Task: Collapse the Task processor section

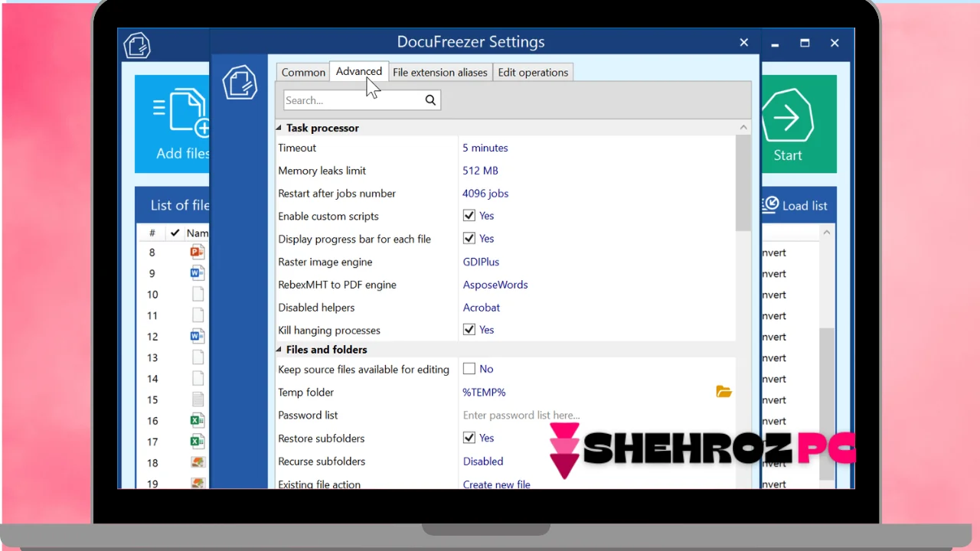Action: 279,128
